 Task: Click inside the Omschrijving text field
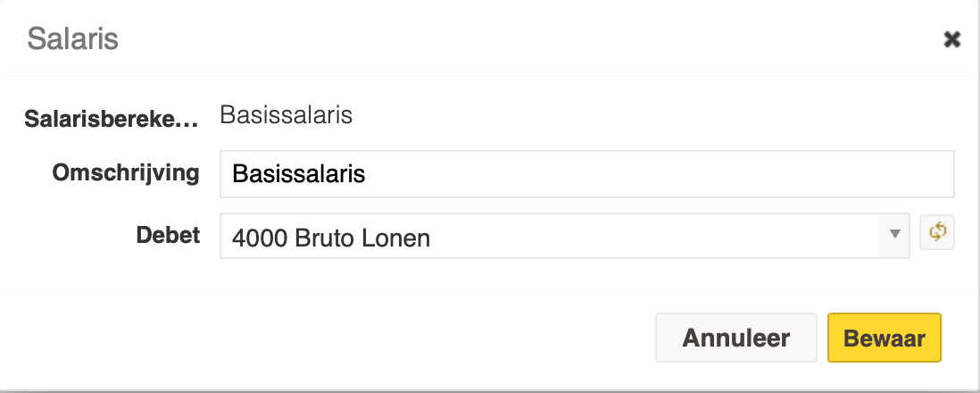coord(587,174)
